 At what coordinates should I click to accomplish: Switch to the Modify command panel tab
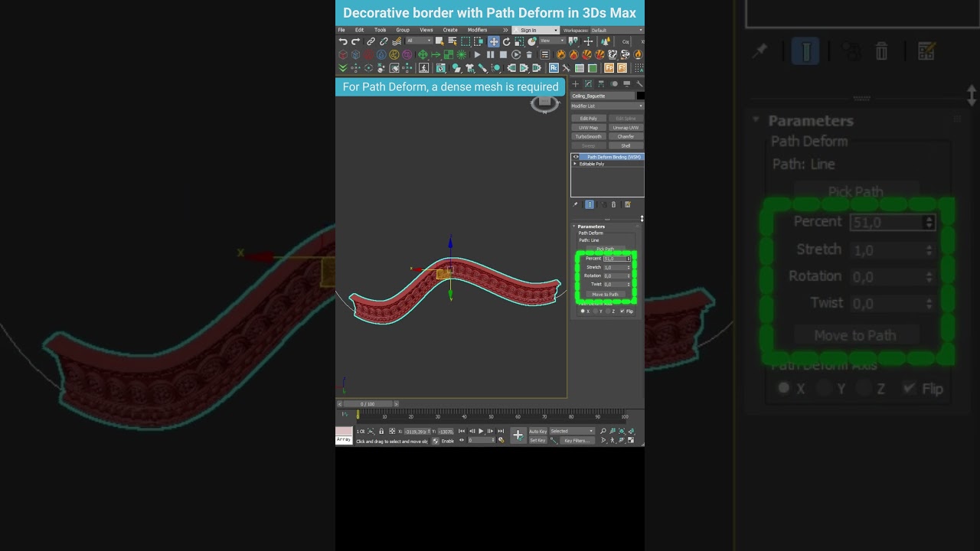pyautogui.click(x=588, y=84)
